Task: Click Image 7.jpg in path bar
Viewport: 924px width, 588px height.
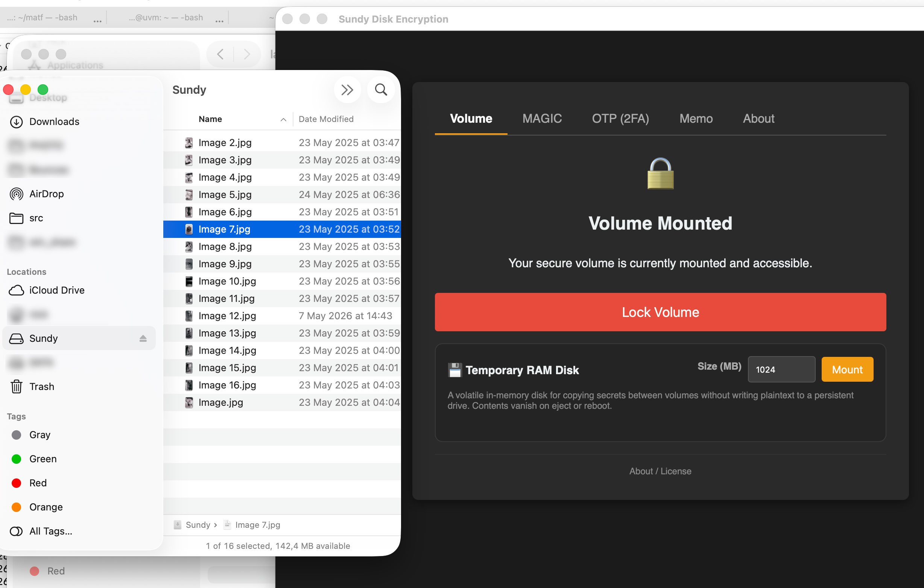Action: [257, 525]
